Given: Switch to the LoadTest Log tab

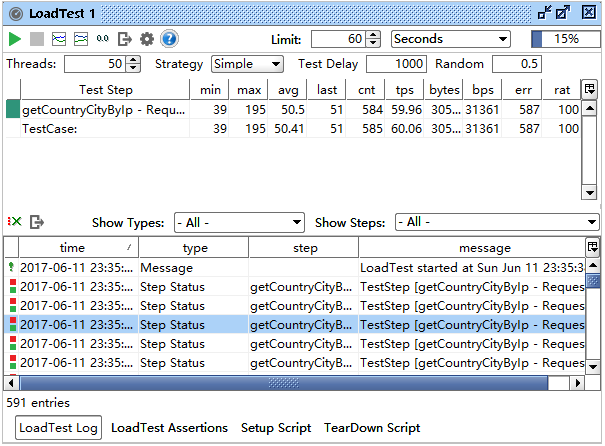Looking at the screenshot, I should tap(58, 427).
